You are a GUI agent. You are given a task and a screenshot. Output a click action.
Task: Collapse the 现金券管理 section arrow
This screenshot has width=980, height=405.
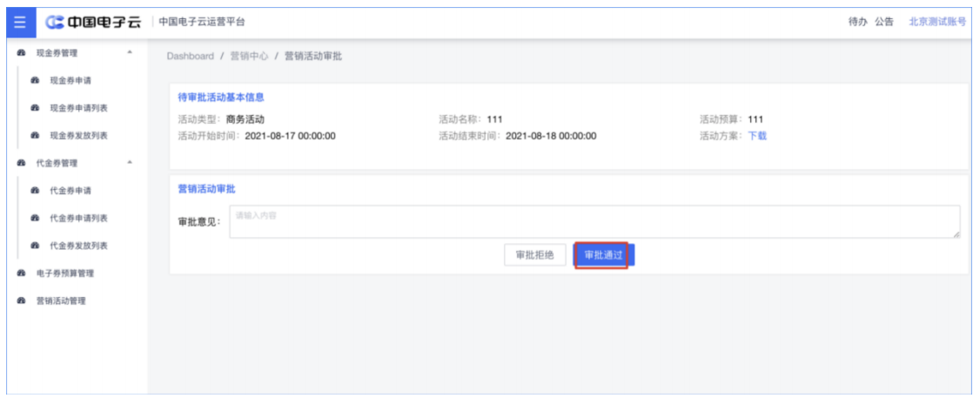(130, 52)
